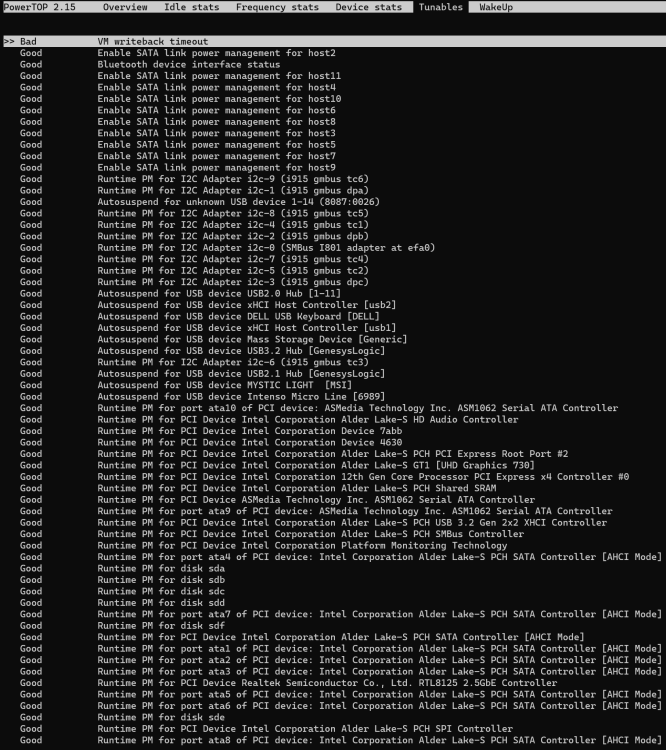This screenshot has width=666, height=750.
Task: Select the Tunables tab
Action: pyautogui.click(x=441, y=7)
